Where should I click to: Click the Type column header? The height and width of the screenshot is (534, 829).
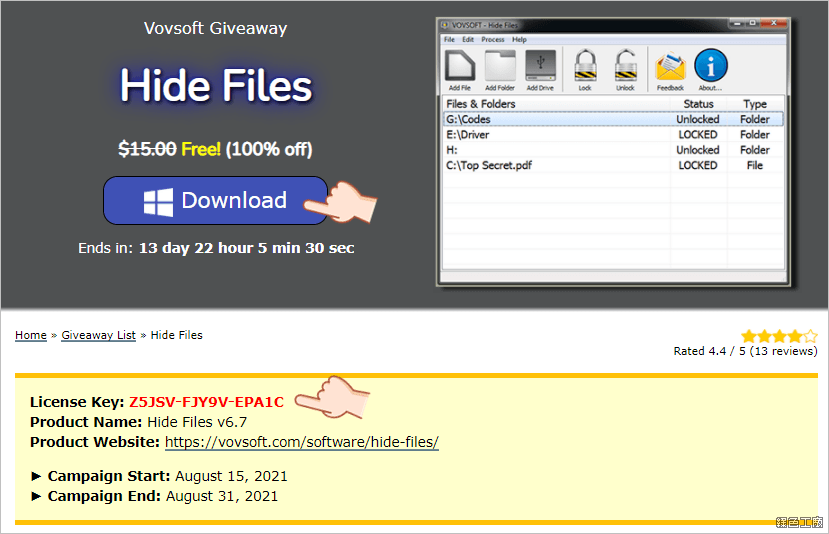point(755,104)
